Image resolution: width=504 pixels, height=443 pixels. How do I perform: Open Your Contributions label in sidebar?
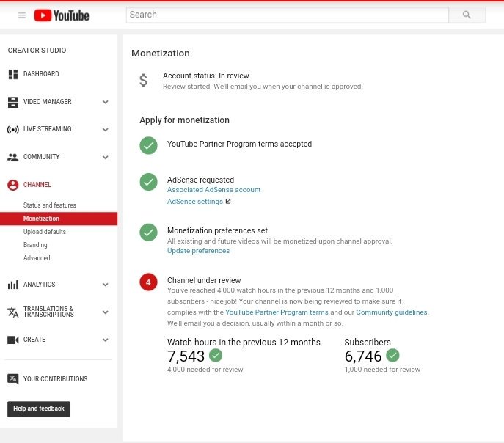(x=55, y=379)
